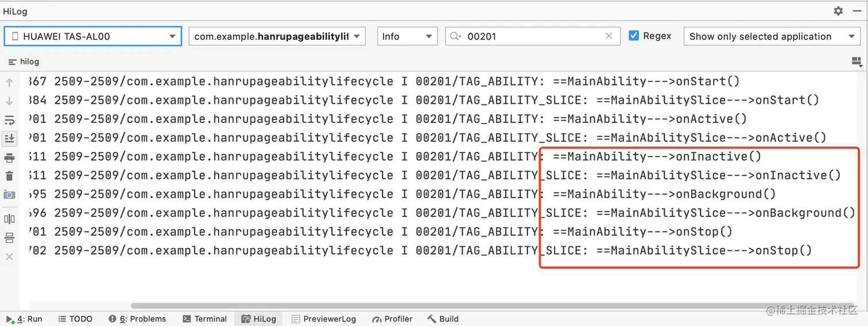This screenshot has width=868, height=326.
Task: Select the hilog sub-tab
Action: tap(24, 61)
